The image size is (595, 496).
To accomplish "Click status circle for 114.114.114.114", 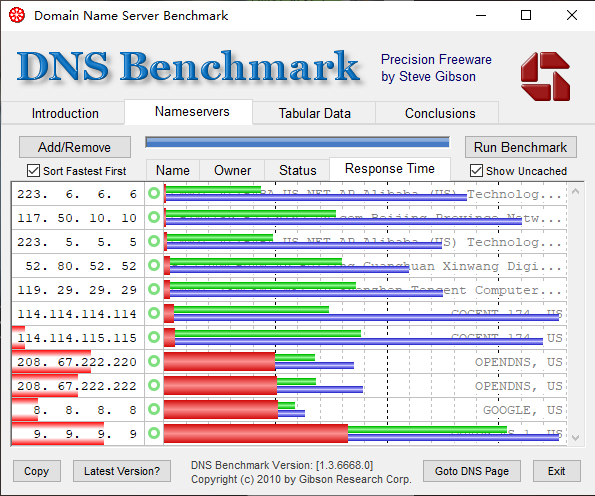I will (x=154, y=313).
